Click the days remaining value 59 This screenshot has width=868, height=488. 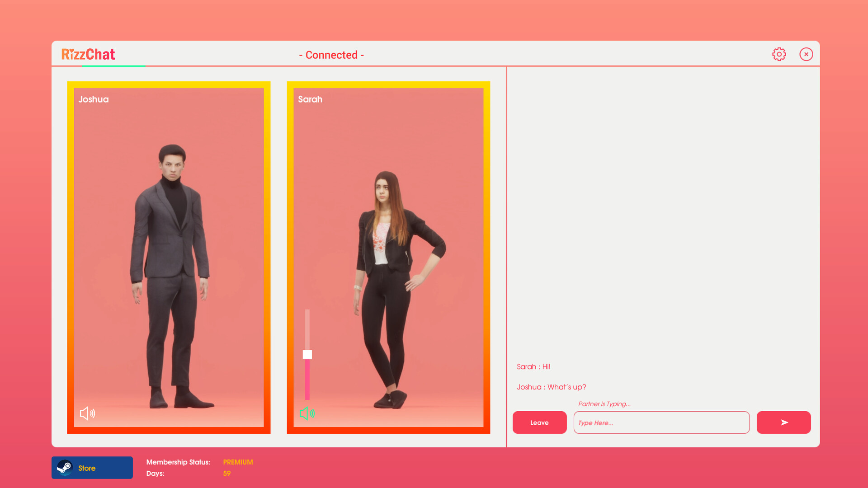227,473
